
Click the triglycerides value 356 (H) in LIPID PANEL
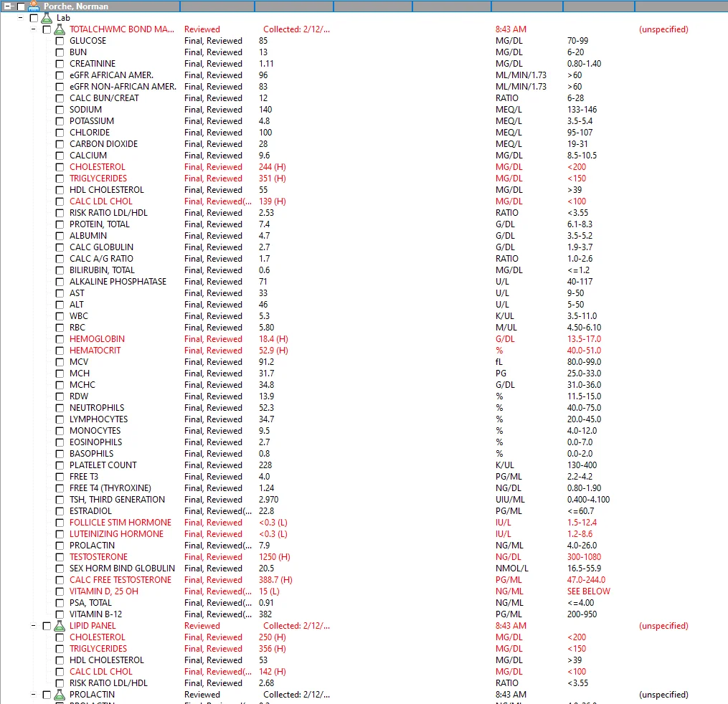[273, 649]
